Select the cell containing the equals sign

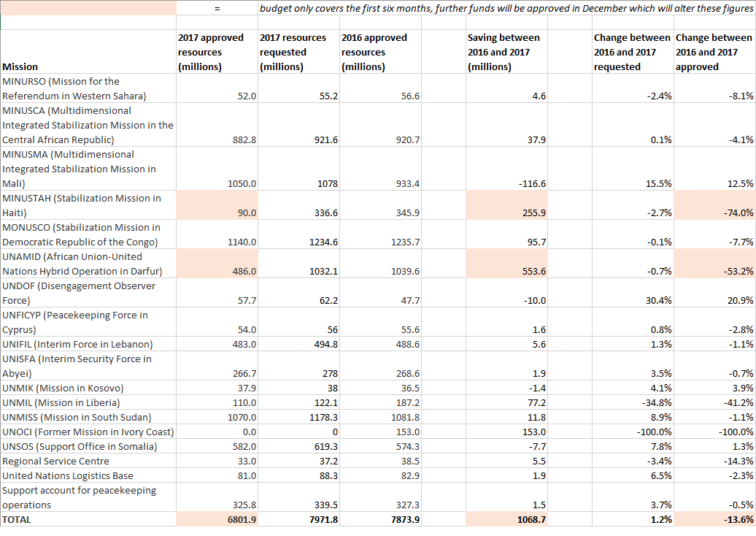tap(217, 8)
